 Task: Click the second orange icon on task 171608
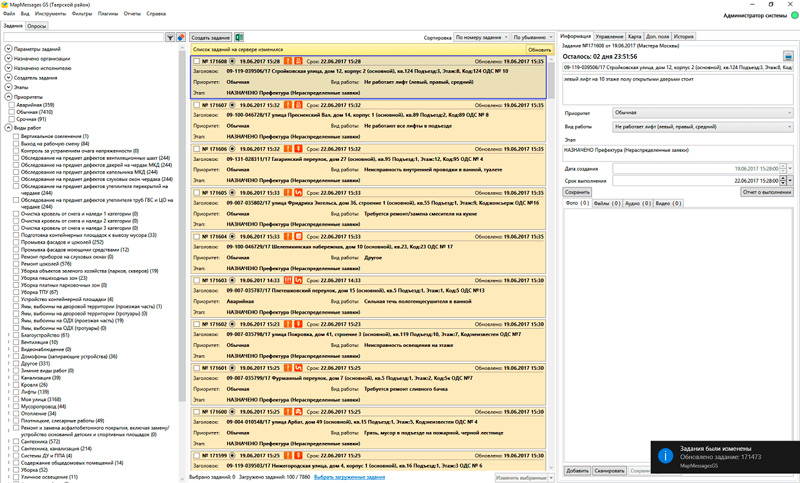click(298, 61)
